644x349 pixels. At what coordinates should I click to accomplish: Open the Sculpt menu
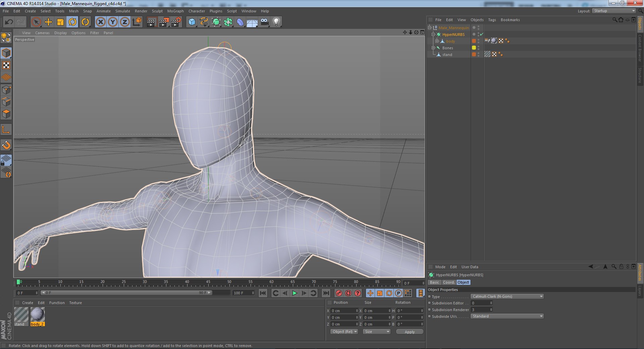[157, 11]
